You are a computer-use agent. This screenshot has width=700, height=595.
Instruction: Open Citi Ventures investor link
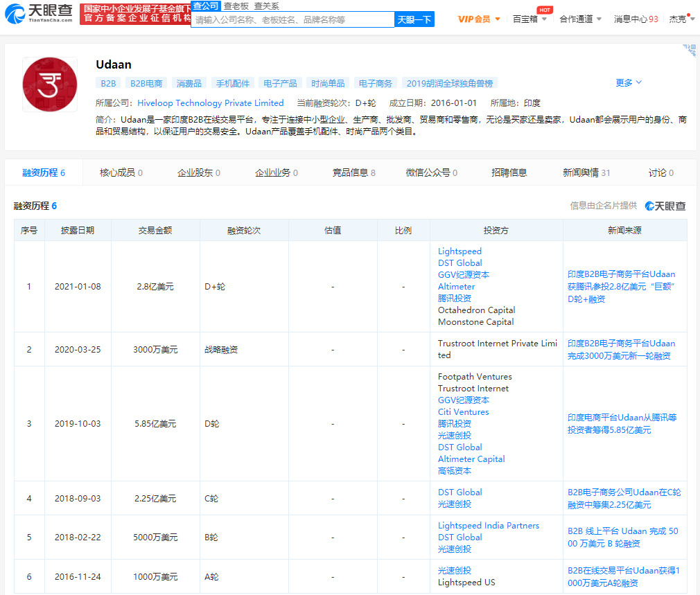click(464, 411)
